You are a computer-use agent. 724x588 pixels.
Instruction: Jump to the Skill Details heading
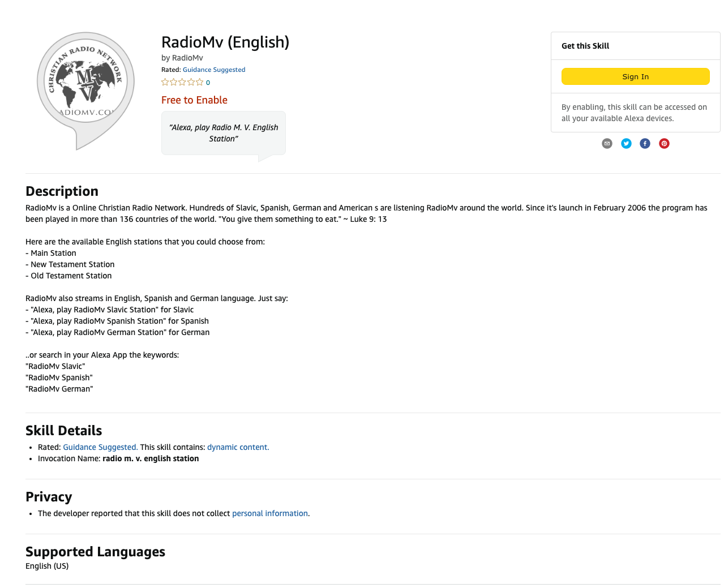[x=63, y=430]
